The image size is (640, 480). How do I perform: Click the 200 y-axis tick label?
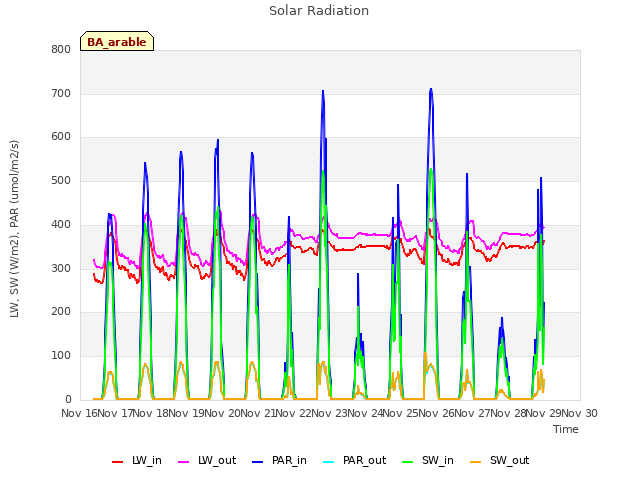point(61,312)
